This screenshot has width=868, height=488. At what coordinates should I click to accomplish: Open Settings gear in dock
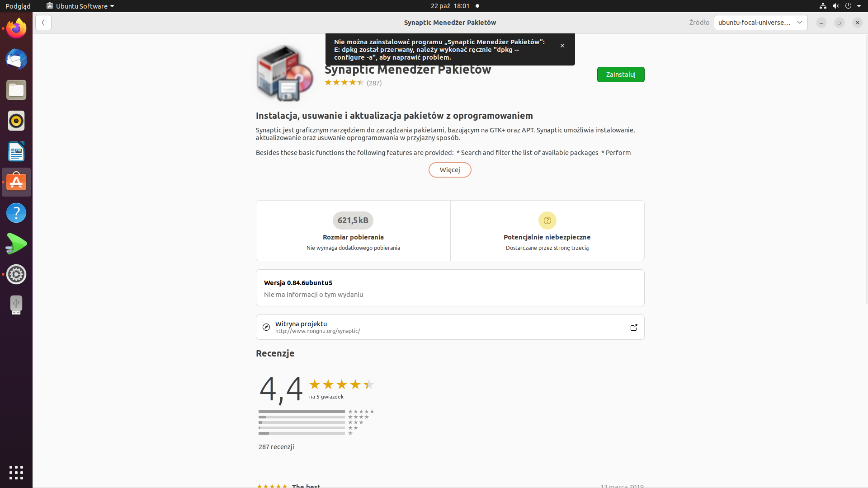click(x=16, y=274)
